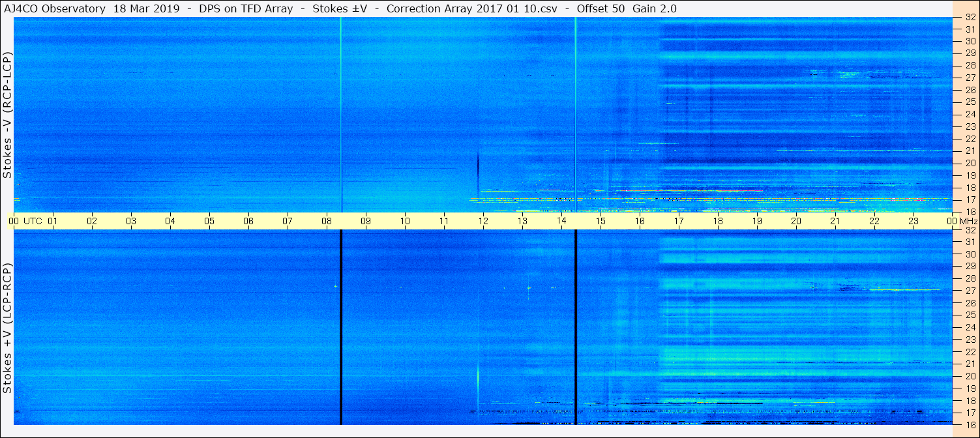
Task: Click the 13 hour tick on UTC axis
Action: 522,221
